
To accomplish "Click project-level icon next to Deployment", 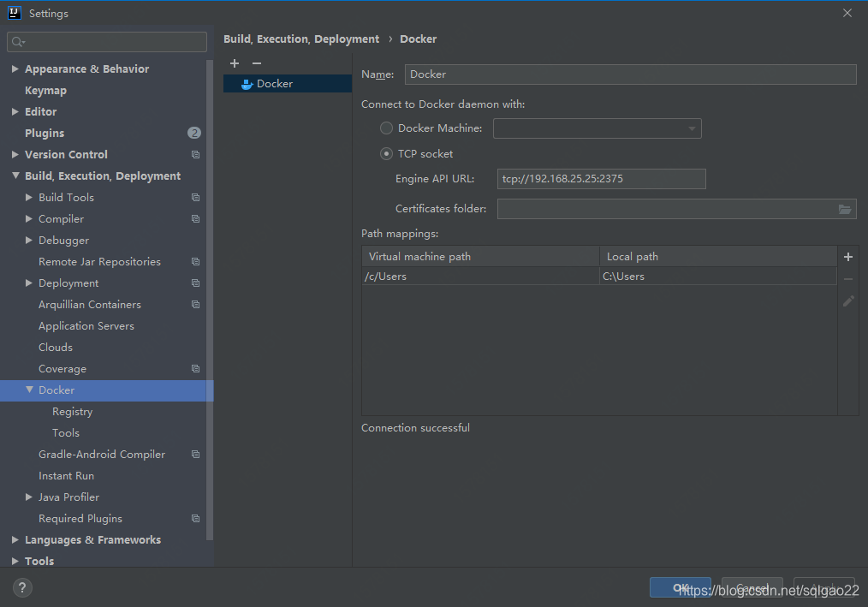I will pos(195,283).
